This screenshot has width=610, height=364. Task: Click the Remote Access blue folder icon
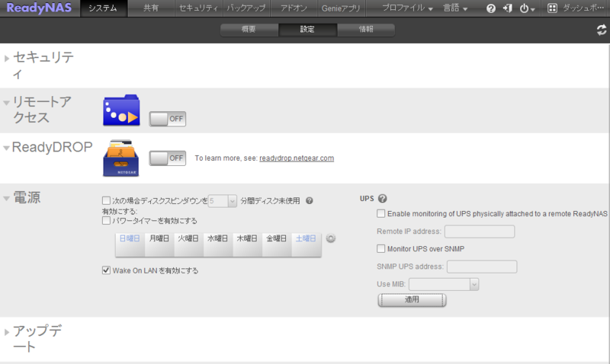(x=121, y=110)
